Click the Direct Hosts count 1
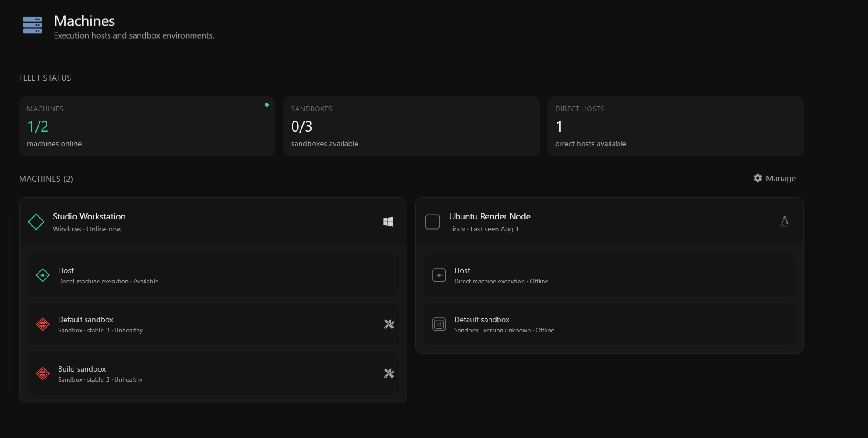Screen dimensions: 868x438 (x=559, y=127)
